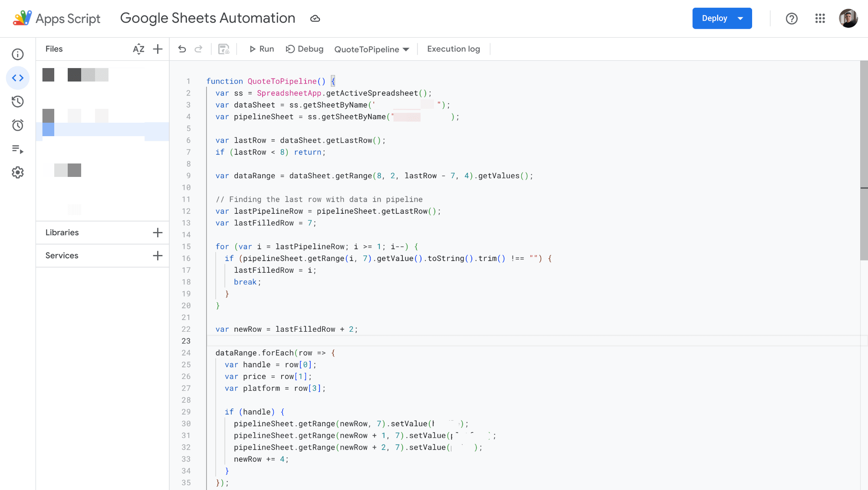Click 'var newRow' on line 22
868x490 pixels.
coord(239,329)
